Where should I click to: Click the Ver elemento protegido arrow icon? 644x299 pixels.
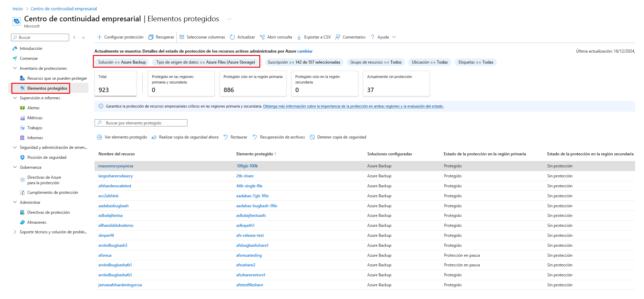point(99,137)
